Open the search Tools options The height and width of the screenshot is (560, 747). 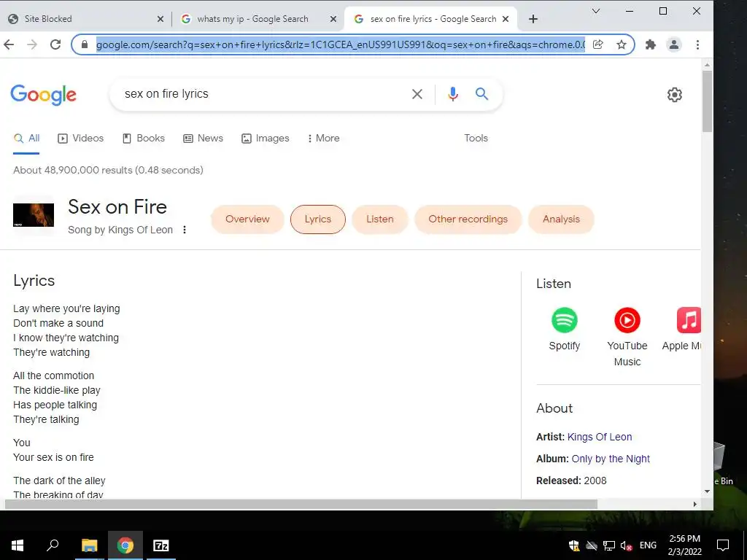[x=476, y=138]
